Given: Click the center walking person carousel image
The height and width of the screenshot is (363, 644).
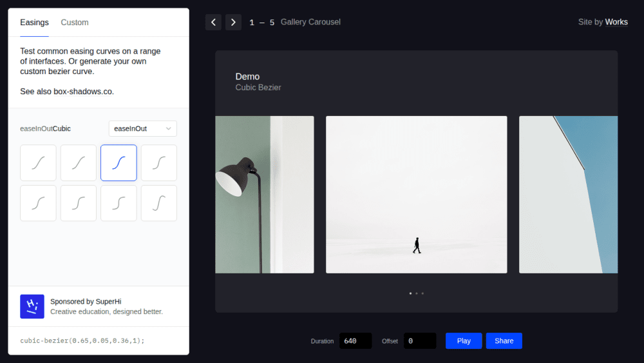Looking at the screenshot, I should [417, 195].
